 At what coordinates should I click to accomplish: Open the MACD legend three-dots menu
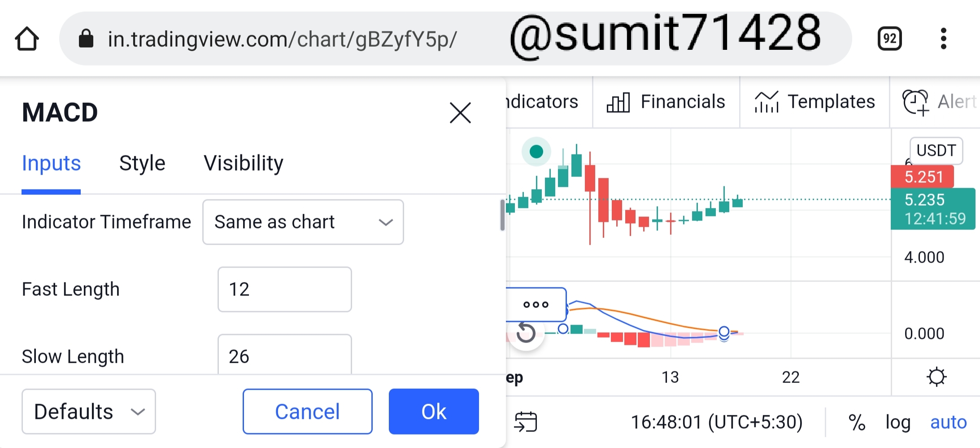(x=536, y=304)
